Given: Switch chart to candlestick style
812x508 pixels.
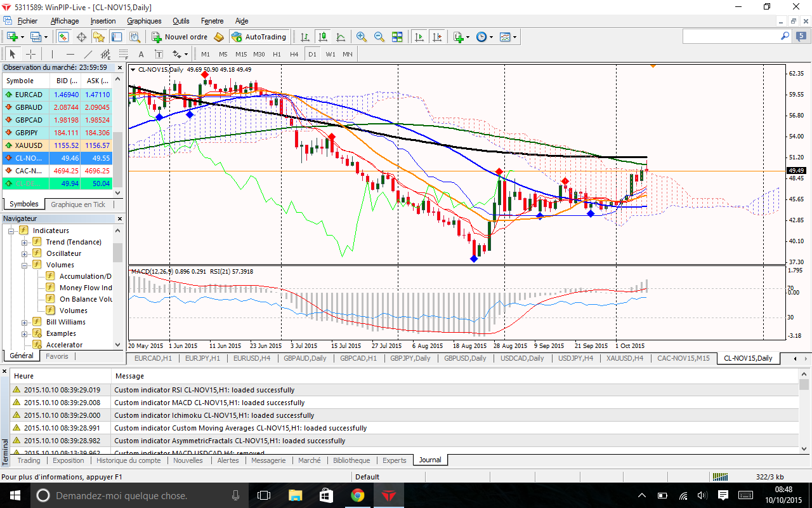Looking at the screenshot, I should point(323,37).
